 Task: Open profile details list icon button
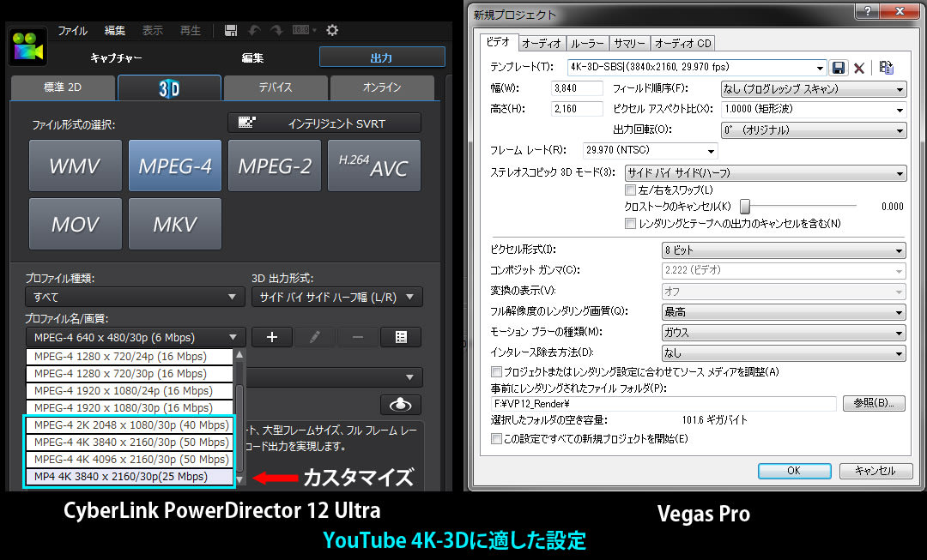[401, 337]
